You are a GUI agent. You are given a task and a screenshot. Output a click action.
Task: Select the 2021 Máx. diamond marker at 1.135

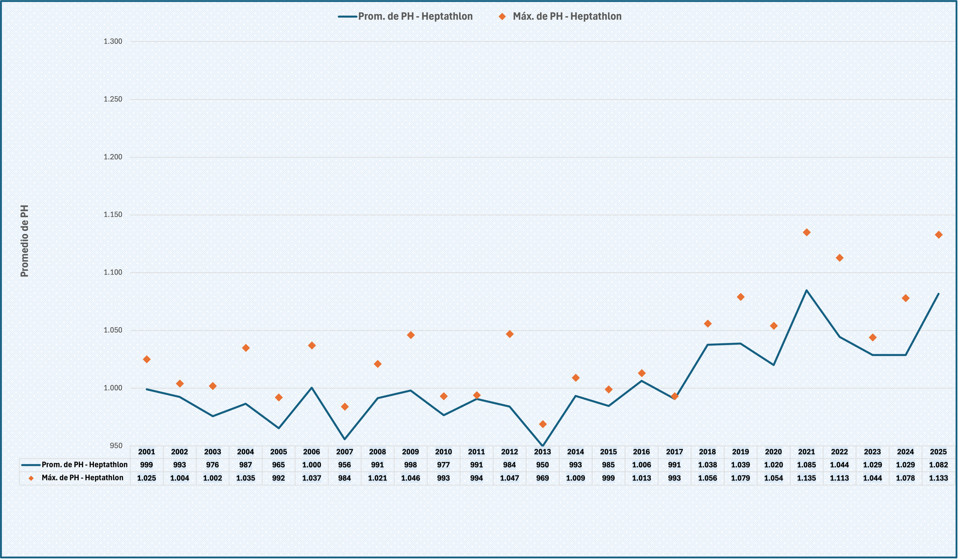click(806, 232)
